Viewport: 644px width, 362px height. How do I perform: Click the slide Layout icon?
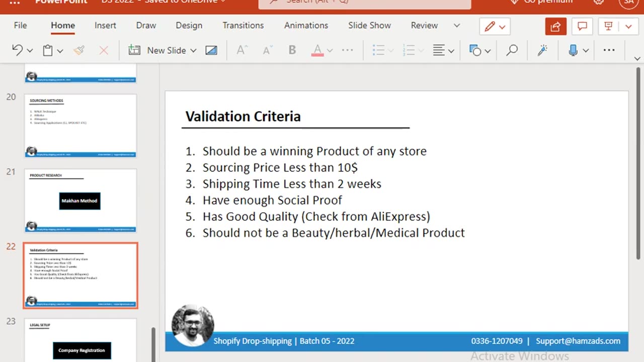(x=211, y=50)
